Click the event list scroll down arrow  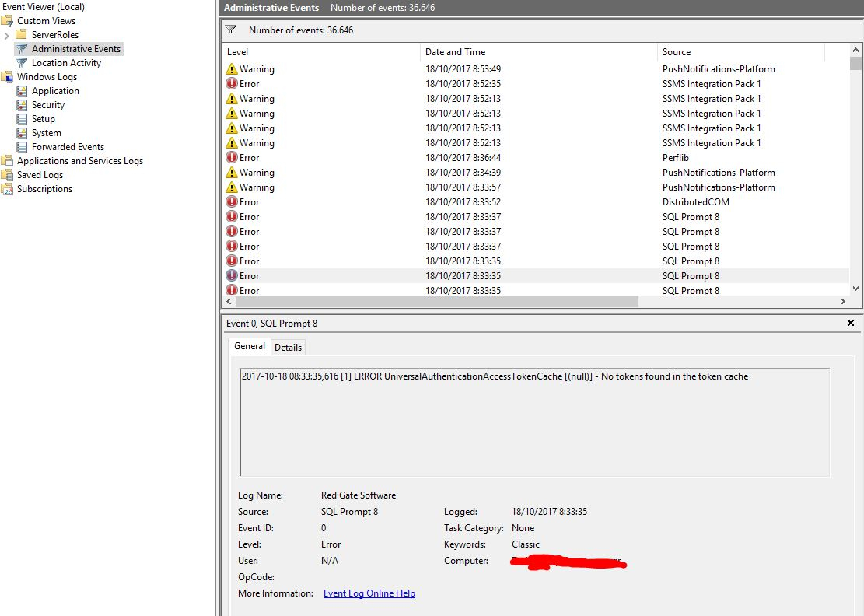pyautogui.click(x=855, y=288)
